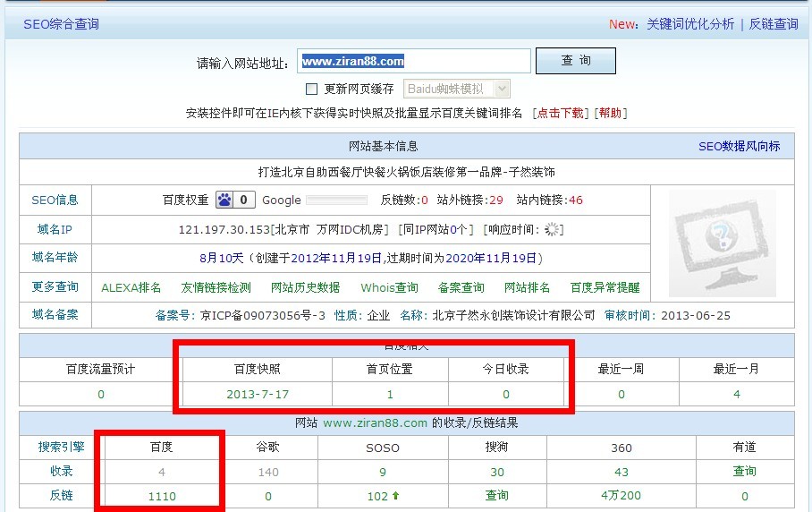Click the Baidu snapshot date 2013-7-17

pos(258,395)
